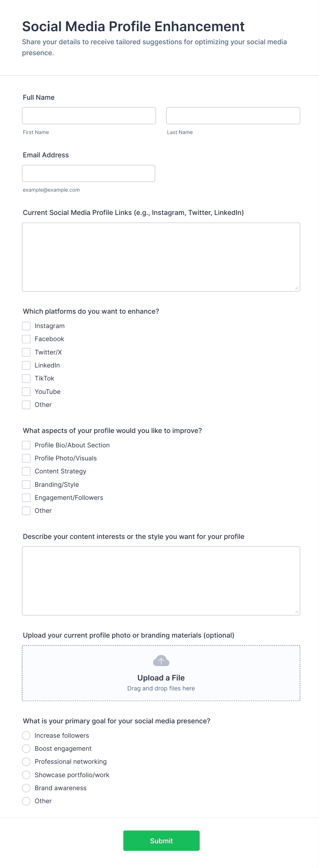Check the Twitter/X platform checkbox
319x868 pixels.
[x=26, y=352]
